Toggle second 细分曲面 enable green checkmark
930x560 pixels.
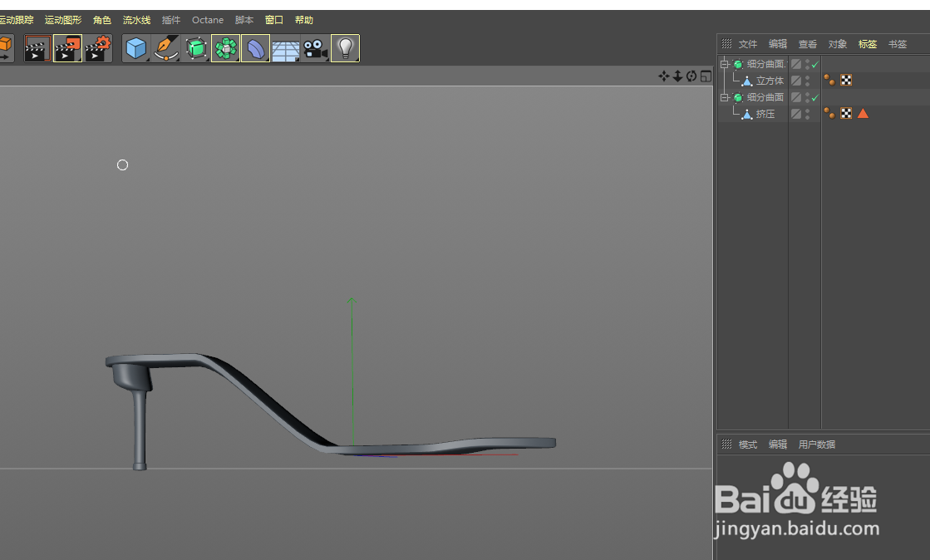(815, 97)
